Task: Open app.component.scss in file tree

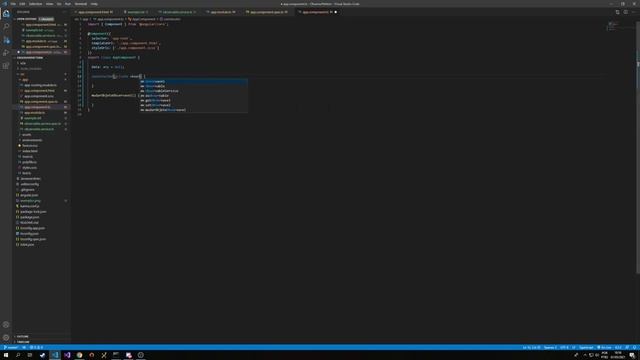Action: coord(39,96)
